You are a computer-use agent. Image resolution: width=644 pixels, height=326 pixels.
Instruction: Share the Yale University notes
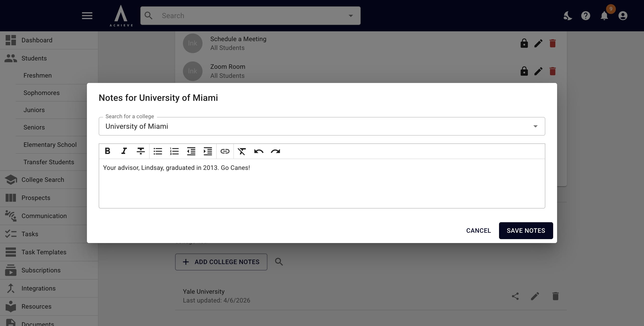coord(515,296)
